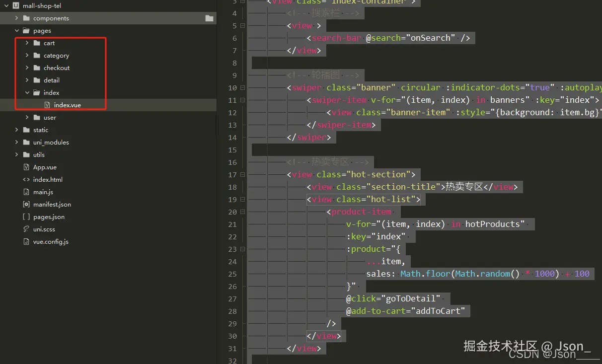Click the open index folder icon
The height and width of the screenshot is (364, 602).
tap(36, 93)
